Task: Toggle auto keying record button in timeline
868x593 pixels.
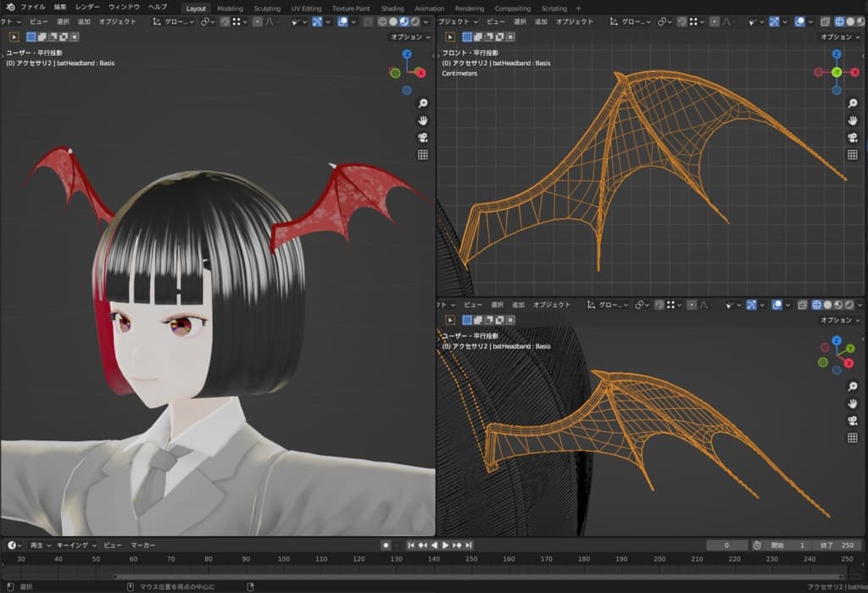Action: point(386,545)
